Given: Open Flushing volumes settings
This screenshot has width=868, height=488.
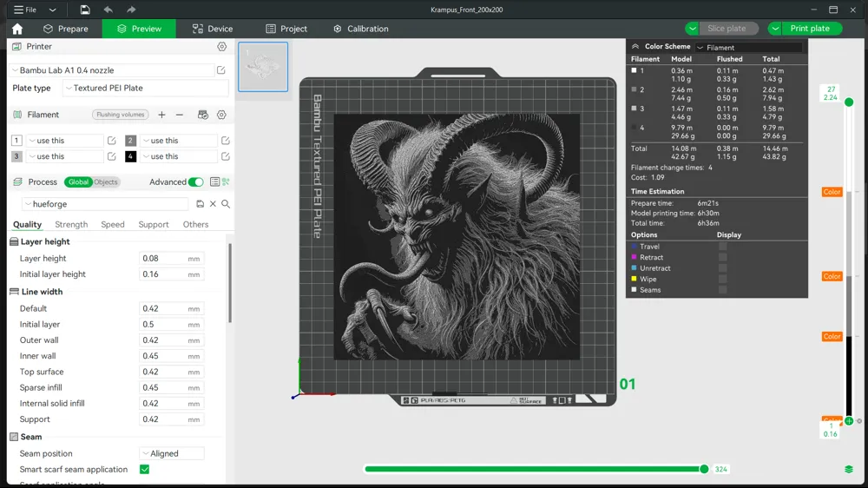Looking at the screenshot, I should [x=120, y=115].
